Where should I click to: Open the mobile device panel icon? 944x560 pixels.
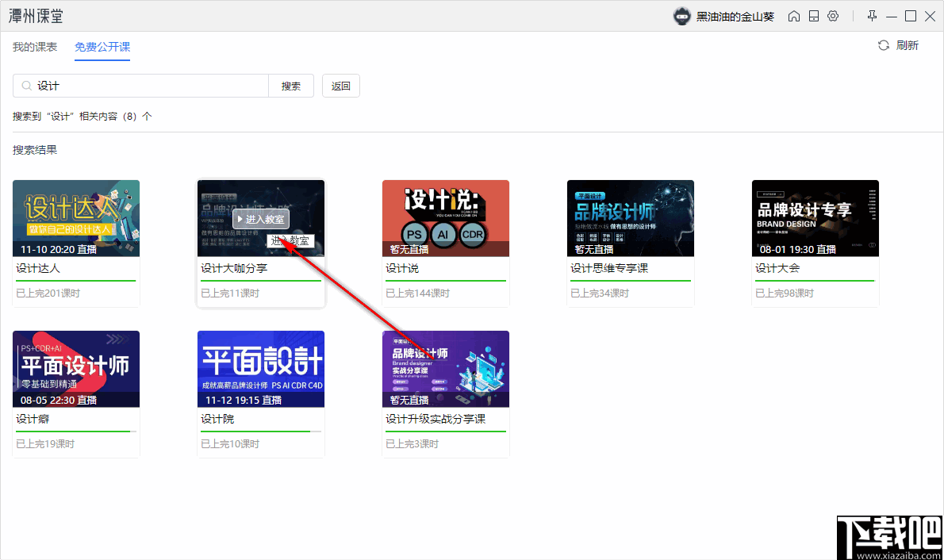click(x=813, y=15)
